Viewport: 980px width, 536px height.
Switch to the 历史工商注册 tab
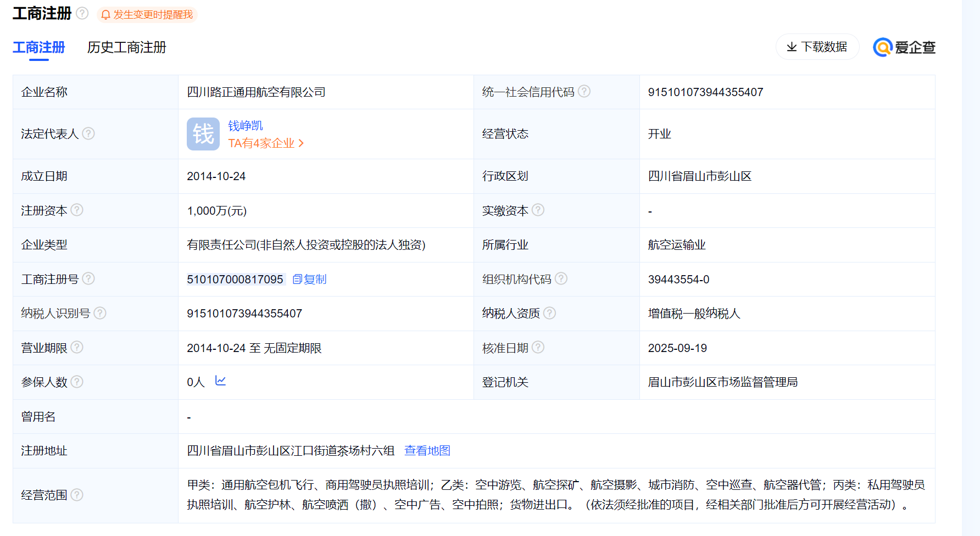(x=126, y=48)
